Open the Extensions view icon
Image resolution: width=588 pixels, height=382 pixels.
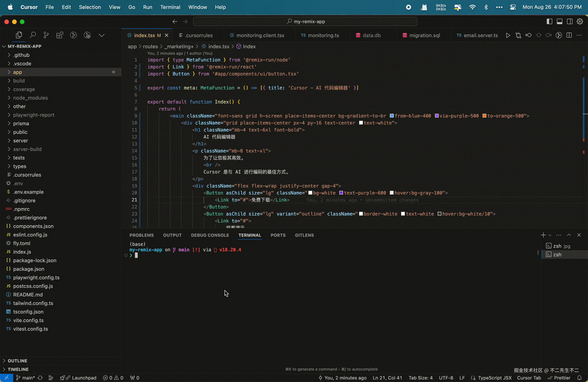tap(59, 35)
